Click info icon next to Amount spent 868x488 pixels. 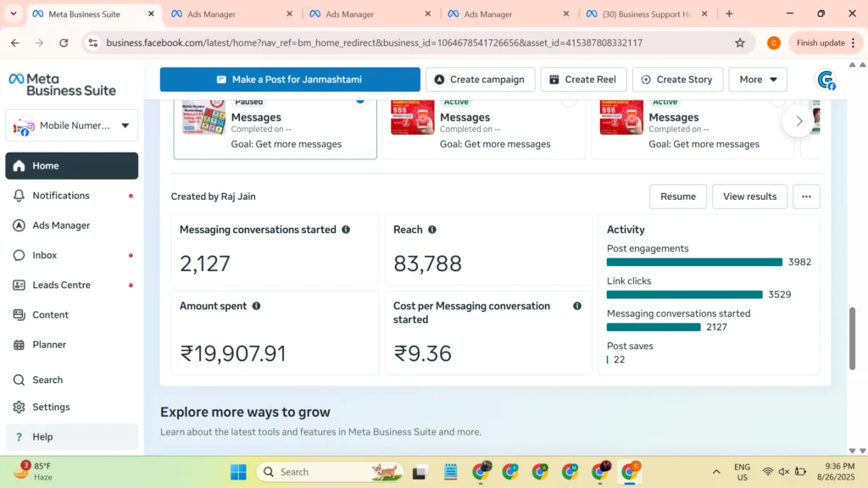point(256,306)
